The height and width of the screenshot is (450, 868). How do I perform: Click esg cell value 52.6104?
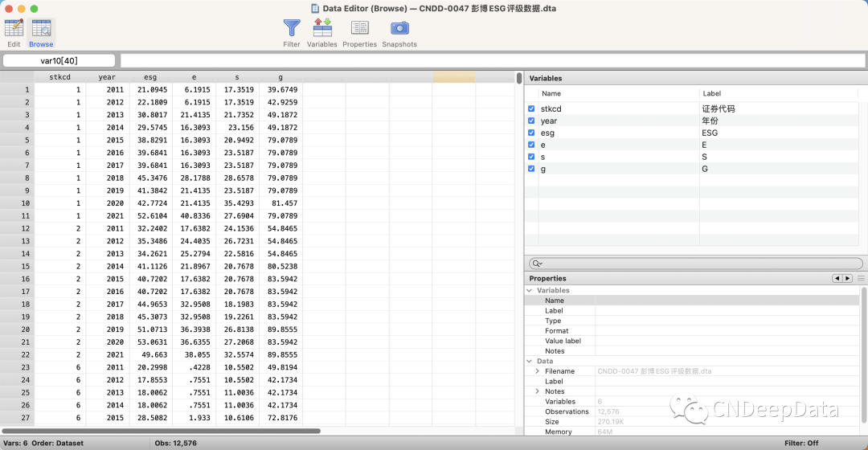tap(152, 216)
